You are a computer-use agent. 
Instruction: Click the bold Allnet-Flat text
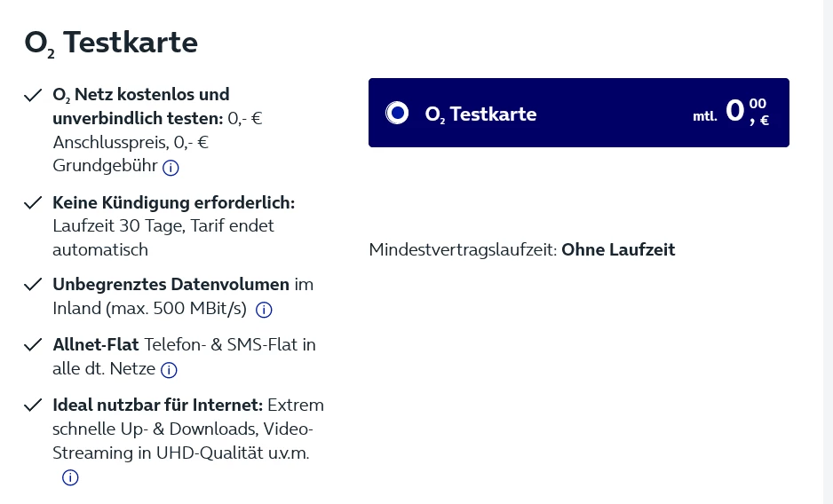point(96,345)
